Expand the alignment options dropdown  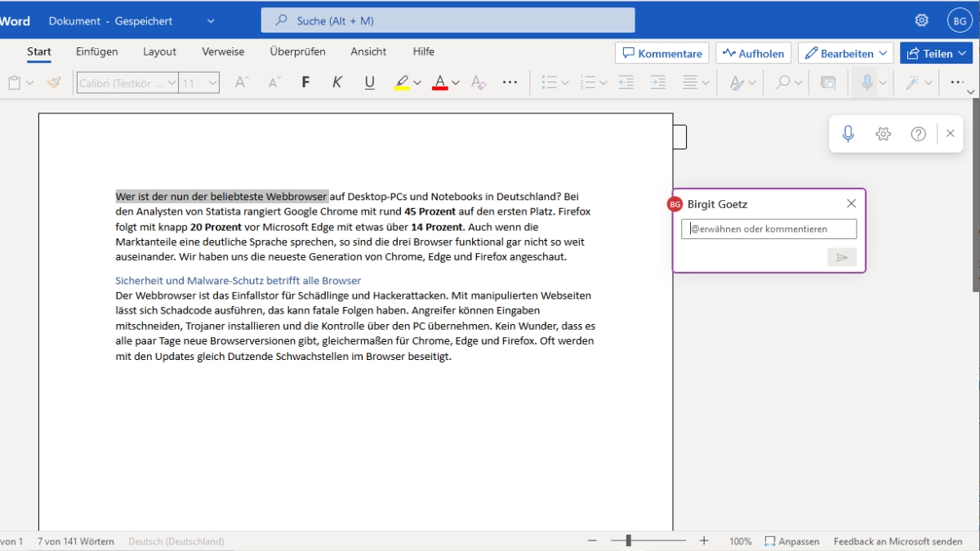pyautogui.click(x=706, y=82)
